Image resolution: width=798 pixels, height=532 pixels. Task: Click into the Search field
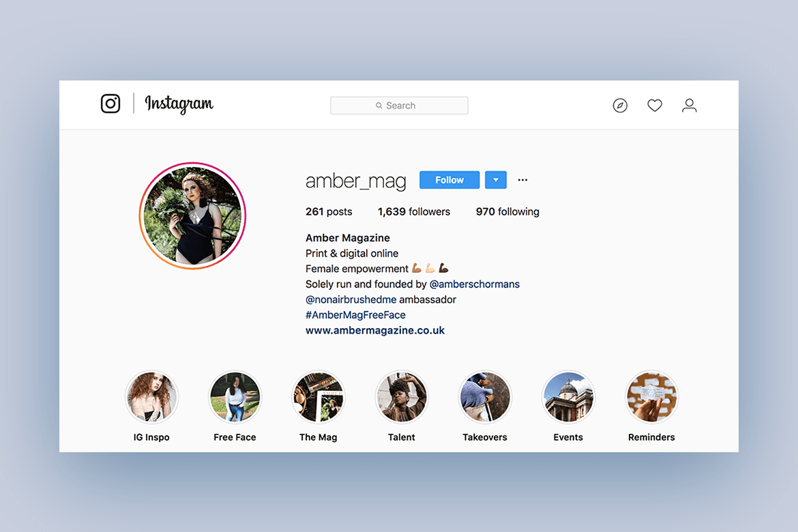tap(399, 106)
